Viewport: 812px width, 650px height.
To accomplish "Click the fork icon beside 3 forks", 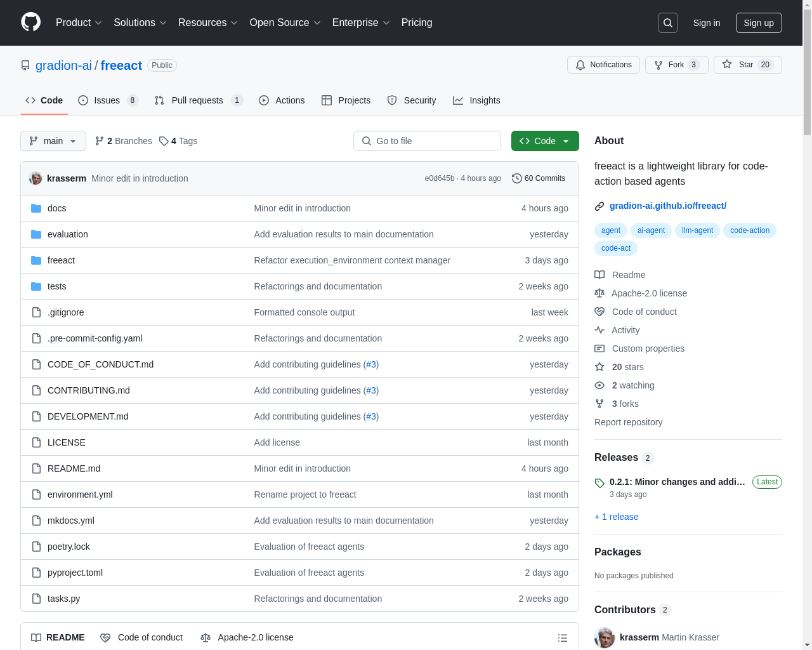I will (599, 404).
